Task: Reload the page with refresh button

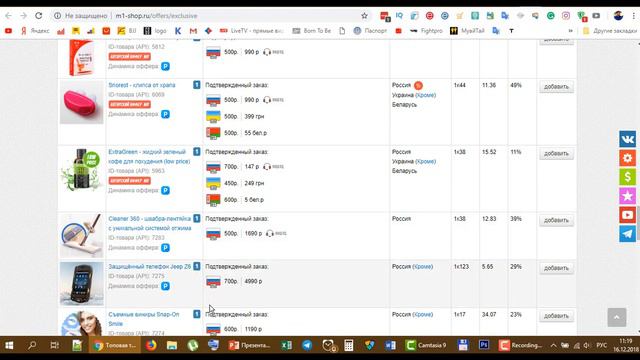Action: tap(38, 16)
